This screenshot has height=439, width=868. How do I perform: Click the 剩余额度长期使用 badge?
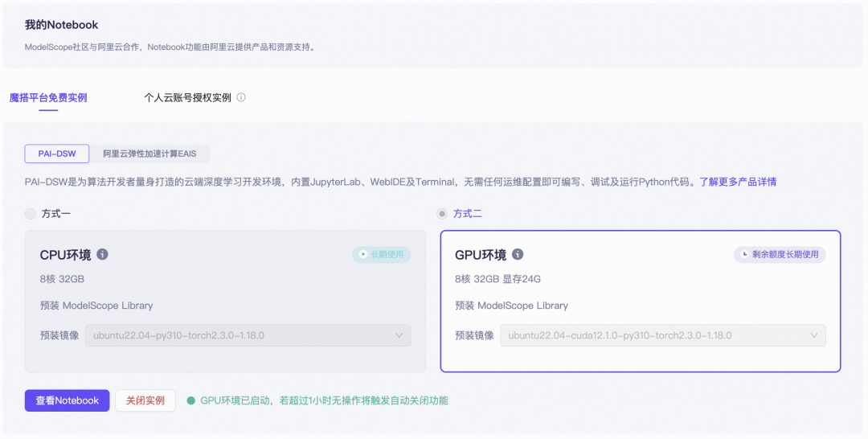click(x=780, y=254)
